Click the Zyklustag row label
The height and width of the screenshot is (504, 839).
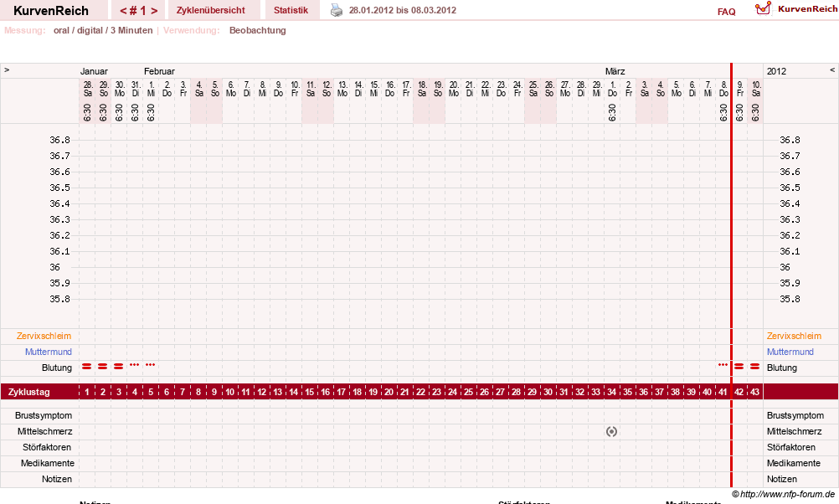29,392
